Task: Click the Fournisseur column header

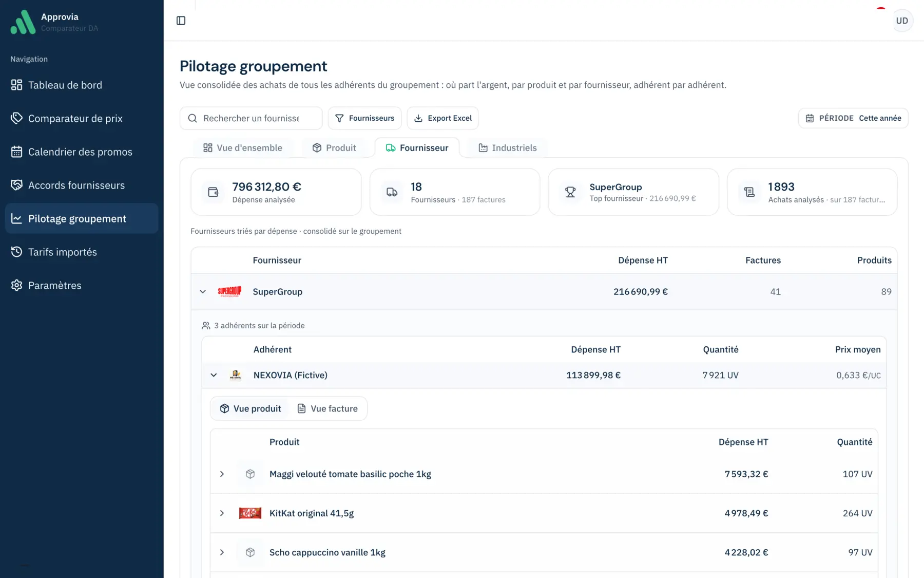Action: pos(277,260)
